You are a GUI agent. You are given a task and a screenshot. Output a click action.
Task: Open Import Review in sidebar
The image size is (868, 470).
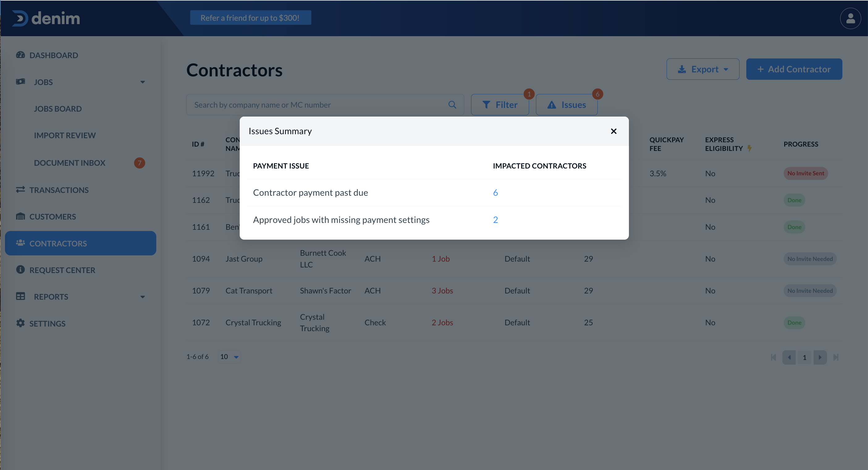coord(65,136)
